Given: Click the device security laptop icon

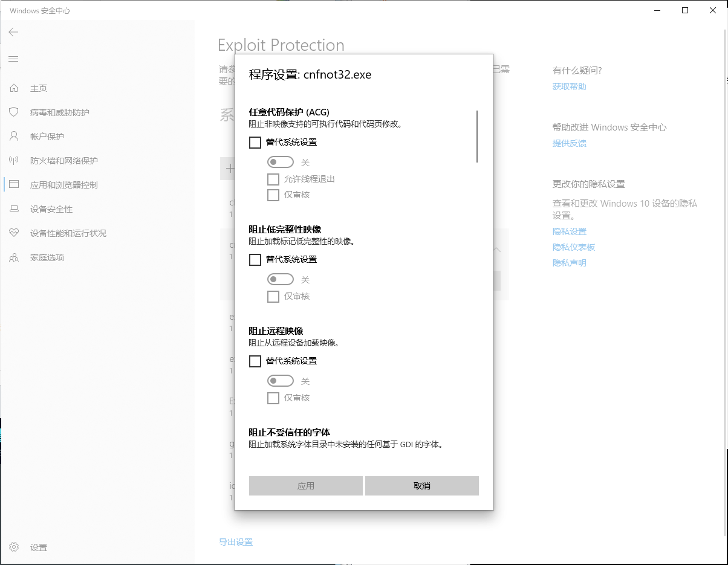Looking at the screenshot, I should [14, 209].
